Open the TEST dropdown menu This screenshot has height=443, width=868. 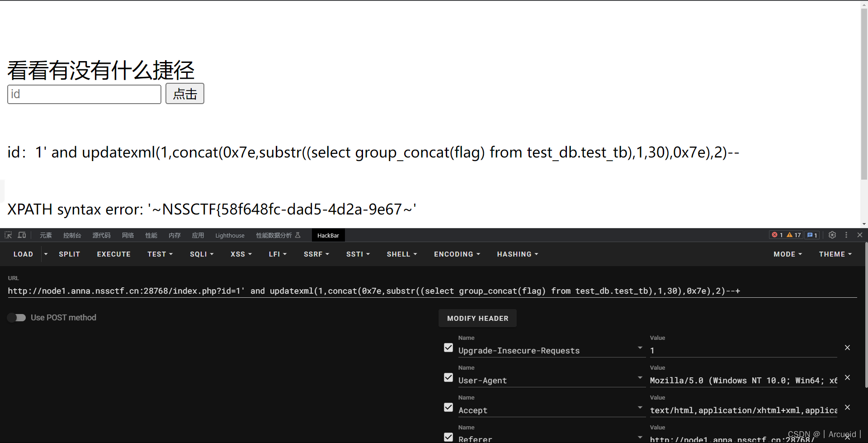click(x=160, y=254)
